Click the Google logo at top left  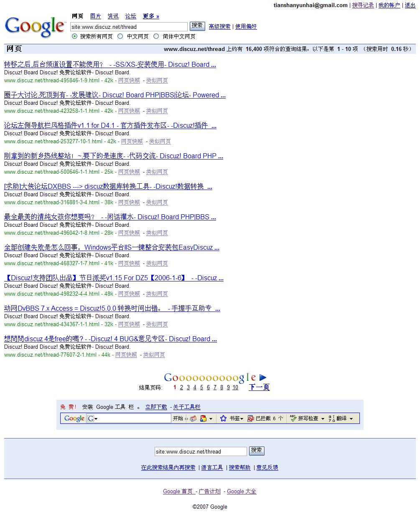pos(35,27)
